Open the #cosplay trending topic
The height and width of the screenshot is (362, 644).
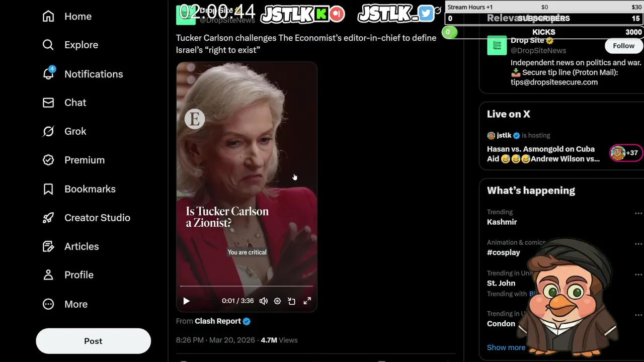tap(504, 252)
